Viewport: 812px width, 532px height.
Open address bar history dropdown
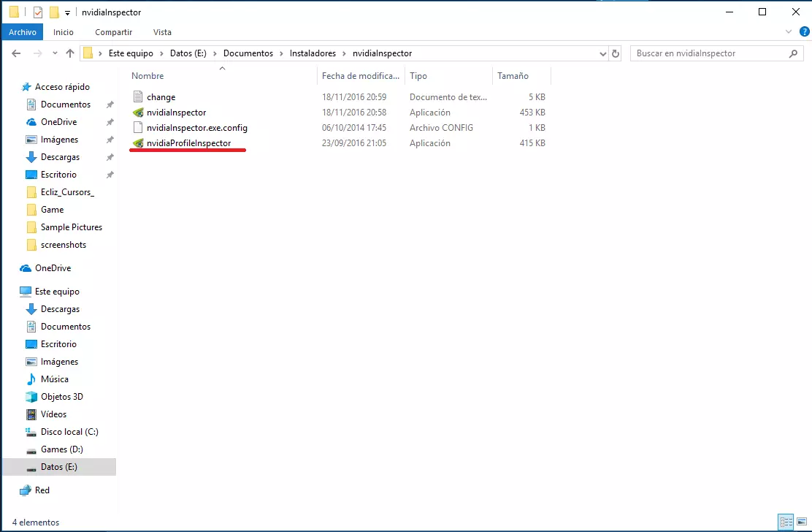602,53
